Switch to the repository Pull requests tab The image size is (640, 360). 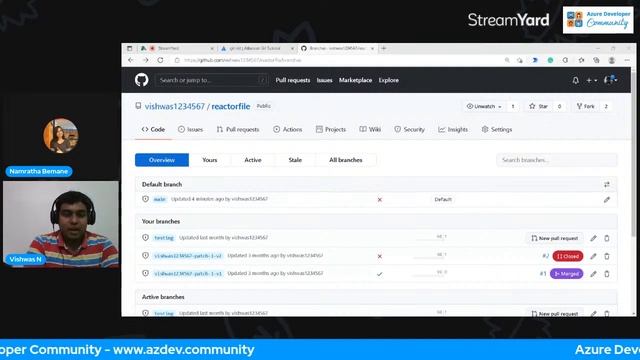tap(238, 129)
